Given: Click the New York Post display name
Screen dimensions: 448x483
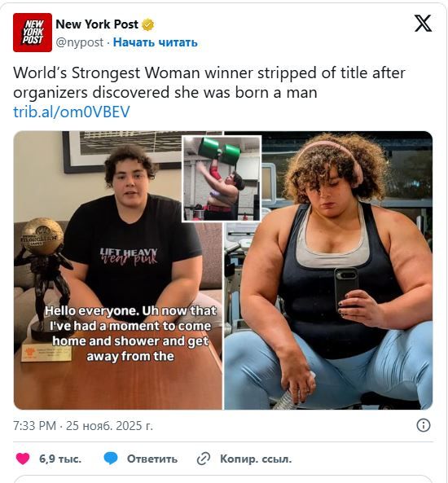Looking at the screenshot, I should (97, 24).
